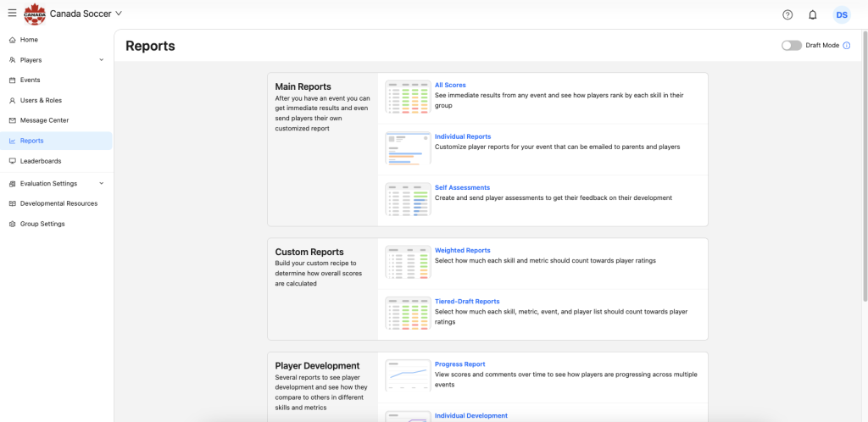Click the Individual Reports thumbnail

(x=408, y=147)
